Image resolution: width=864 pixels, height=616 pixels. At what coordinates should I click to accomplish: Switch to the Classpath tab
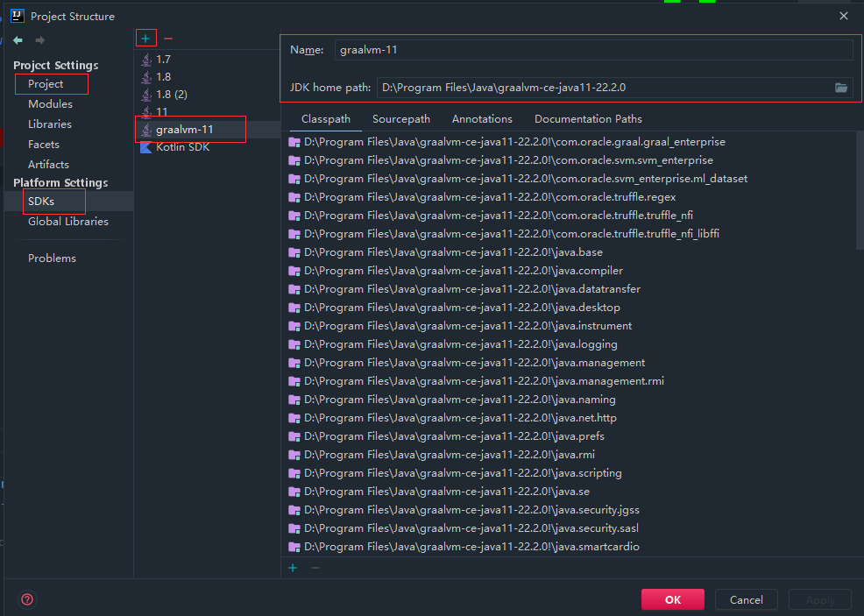tap(326, 119)
